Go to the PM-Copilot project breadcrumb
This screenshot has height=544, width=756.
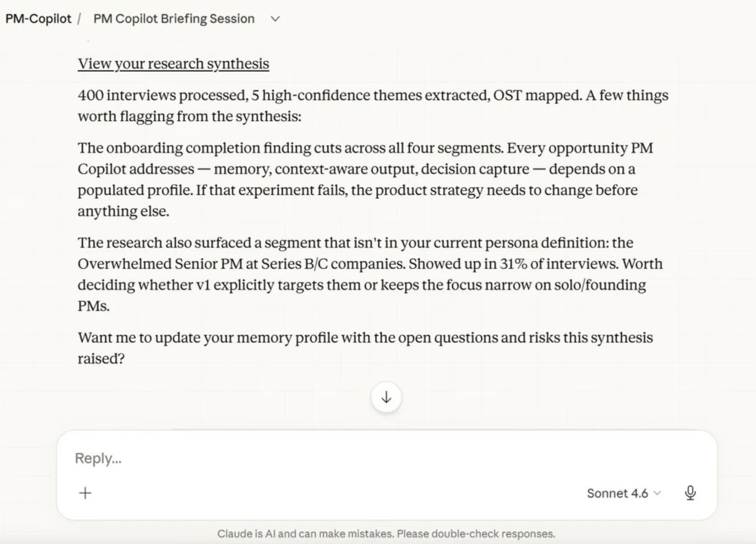38,19
